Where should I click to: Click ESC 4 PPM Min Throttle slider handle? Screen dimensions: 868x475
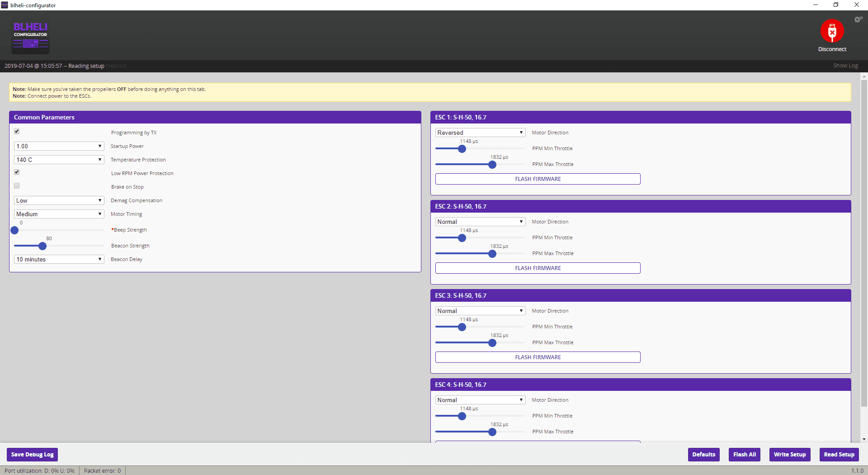pyautogui.click(x=462, y=416)
